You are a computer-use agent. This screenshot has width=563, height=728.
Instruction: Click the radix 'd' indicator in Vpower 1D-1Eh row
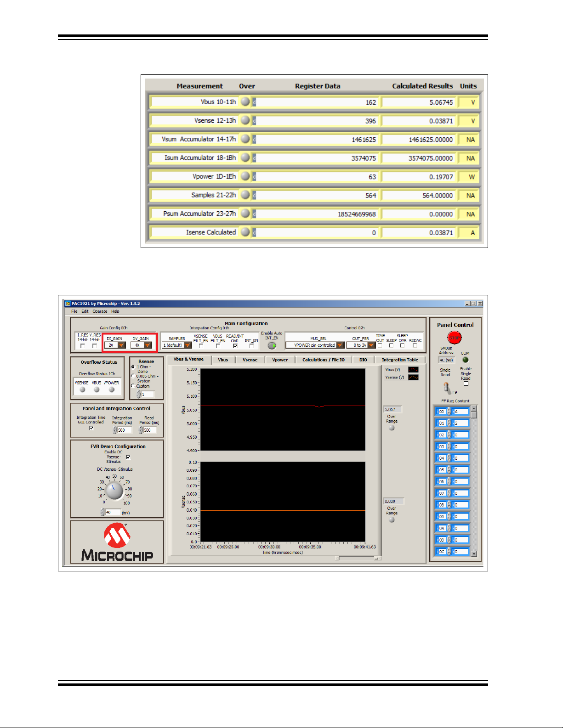pyautogui.click(x=254, y=176)
